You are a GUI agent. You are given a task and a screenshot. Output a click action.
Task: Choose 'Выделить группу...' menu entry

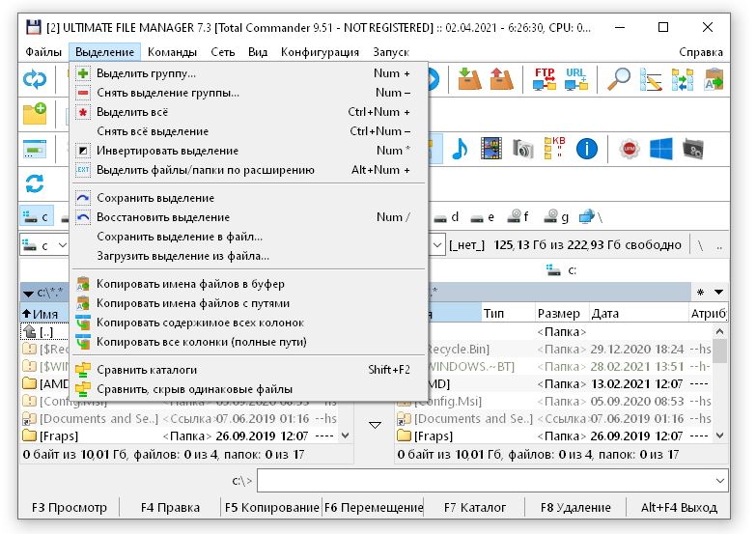249,73
